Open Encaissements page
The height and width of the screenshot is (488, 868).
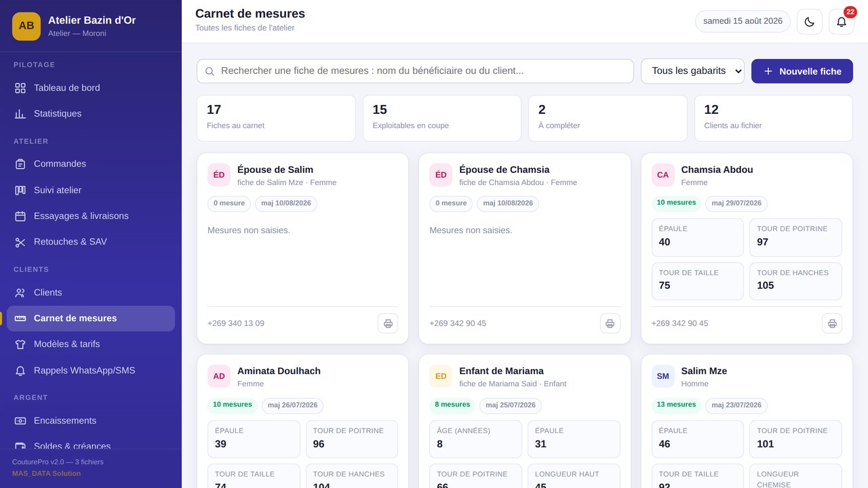[x=91, y=421]
